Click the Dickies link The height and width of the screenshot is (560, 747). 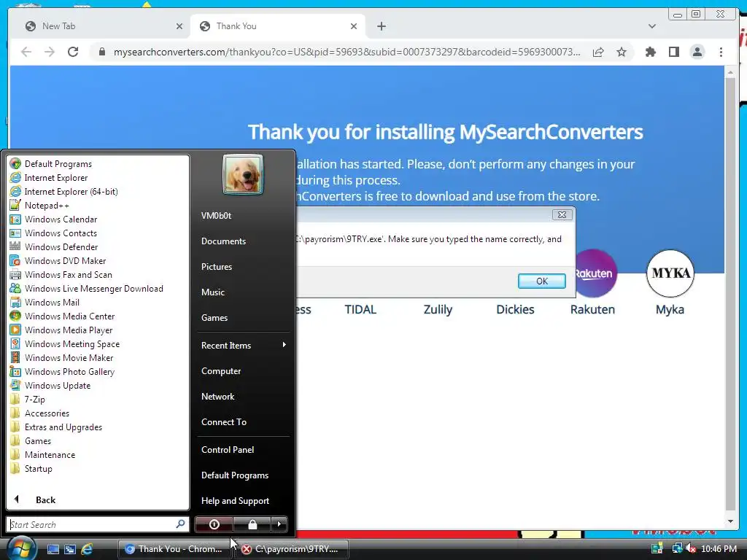(x=515, y=309)
